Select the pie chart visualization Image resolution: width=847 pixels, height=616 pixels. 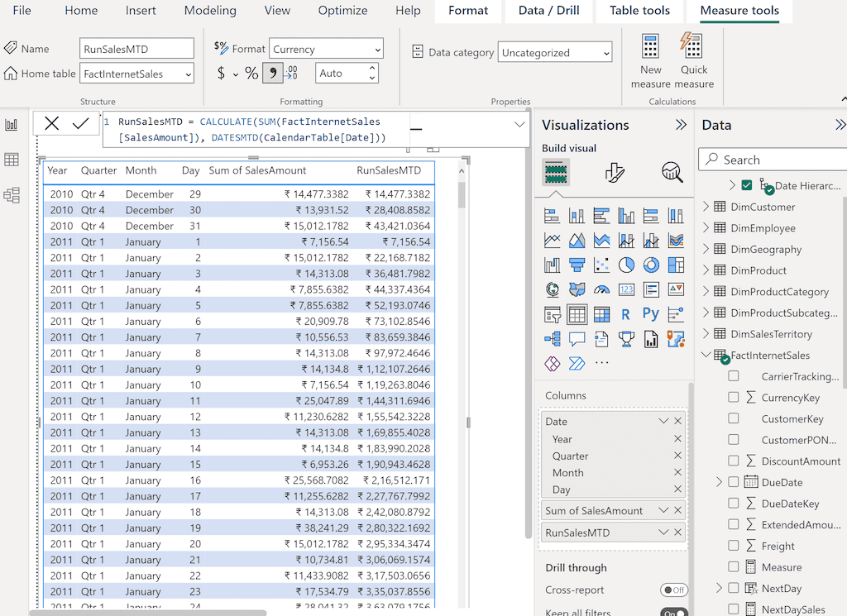[x=626, y=263]
